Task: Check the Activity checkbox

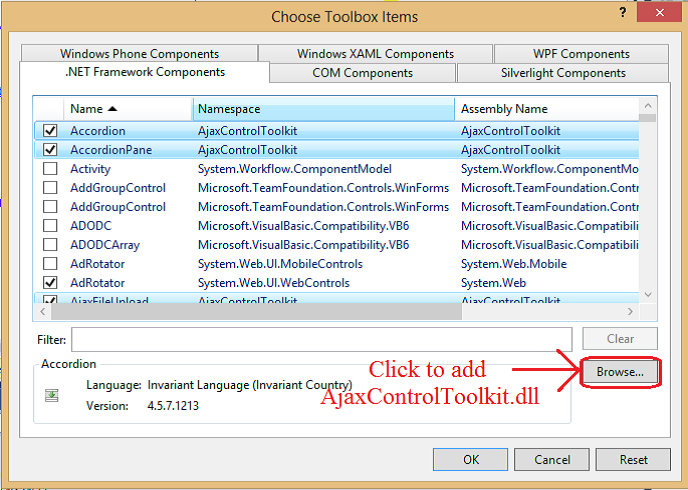Action: tap(50, 169)
